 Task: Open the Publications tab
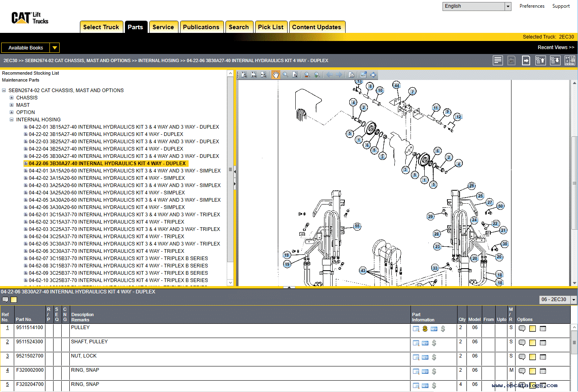pyautogui.click(x=201, y=27)
